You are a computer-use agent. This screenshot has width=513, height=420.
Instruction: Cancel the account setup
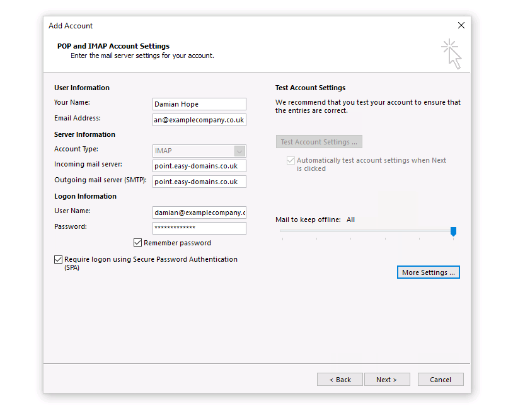[x=440, y=380]
